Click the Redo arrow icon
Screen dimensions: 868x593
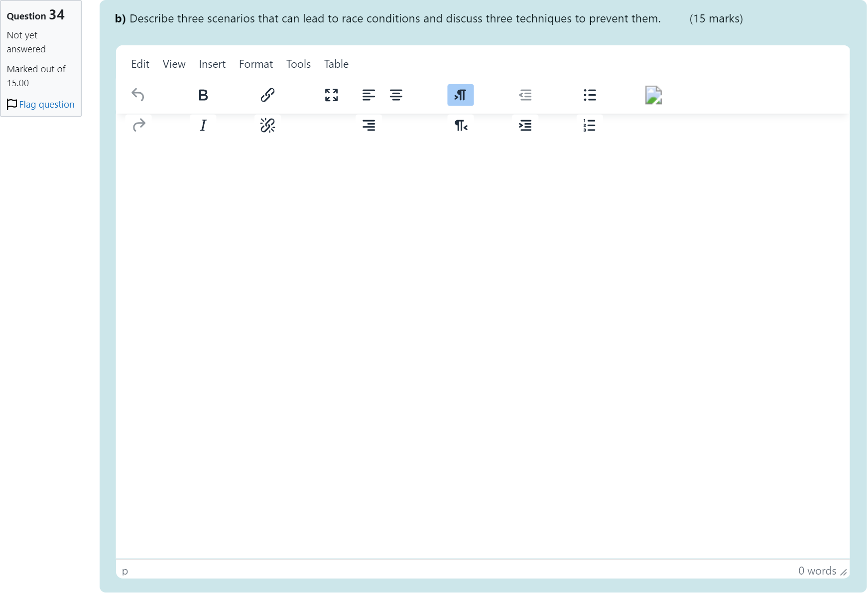click(x=139, y=125)
